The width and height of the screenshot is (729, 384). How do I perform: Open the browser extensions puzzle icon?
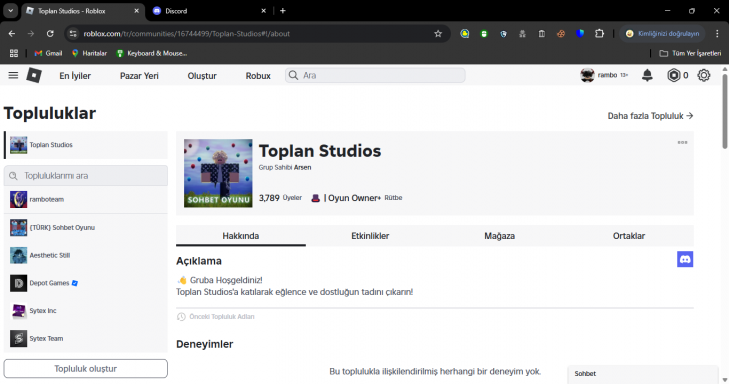pyautogui.click(x=599, y=33)
